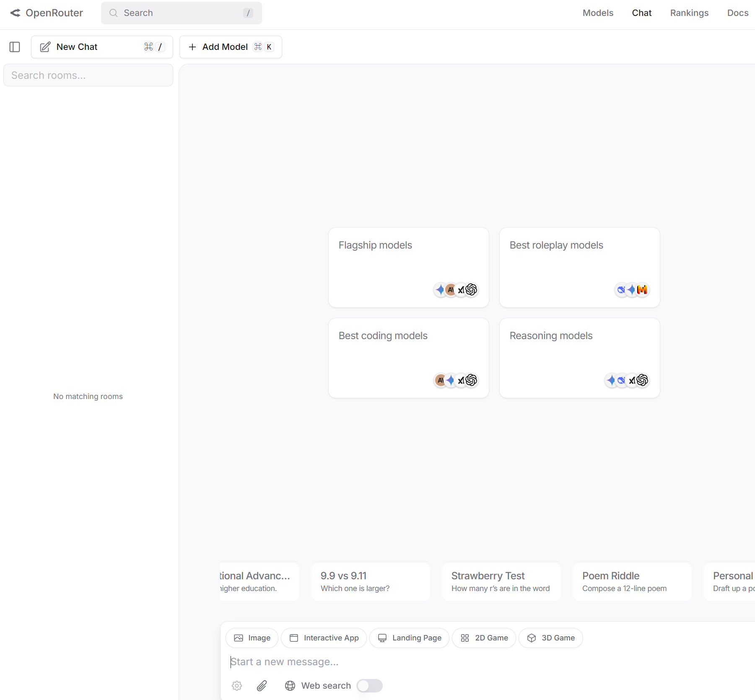Click the New Chat pencil icon
The height and width of the screenshot is (700, 755).
pyautogui.click(x=45, y=47)
